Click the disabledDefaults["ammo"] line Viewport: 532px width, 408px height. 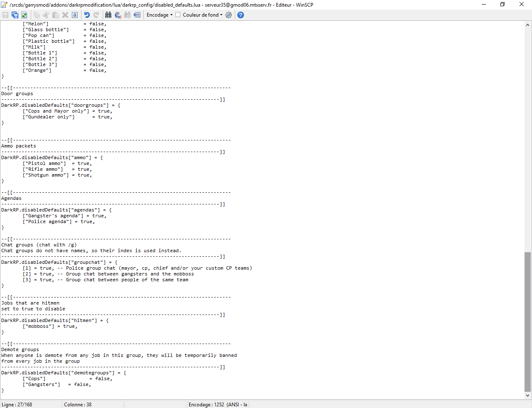(x=52, y=157)
